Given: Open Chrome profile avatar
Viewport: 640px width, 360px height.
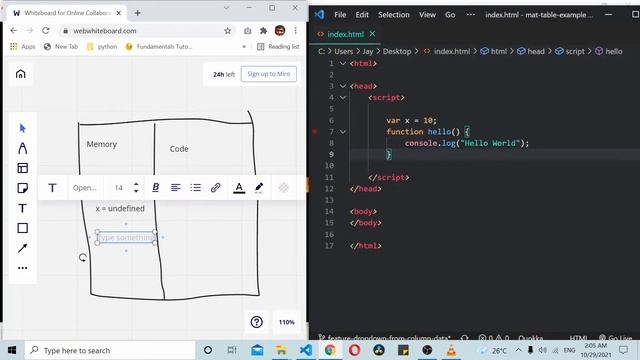Looking at the screenshot, I should [x=280, y=30].
